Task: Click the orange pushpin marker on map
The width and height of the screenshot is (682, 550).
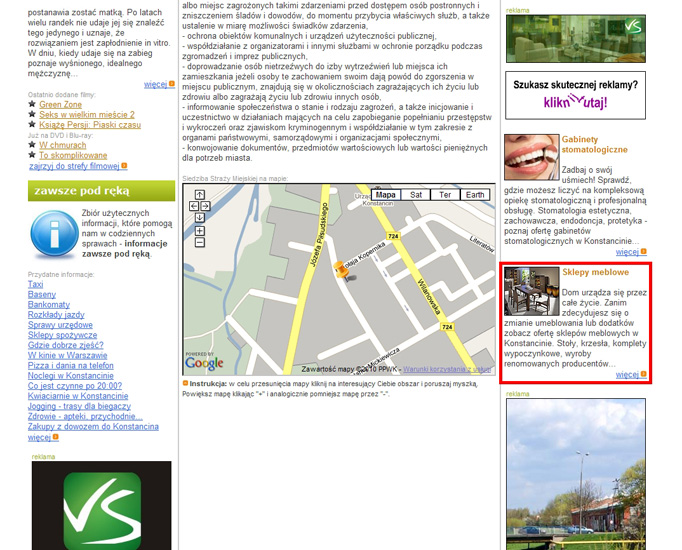Action: 341,270
